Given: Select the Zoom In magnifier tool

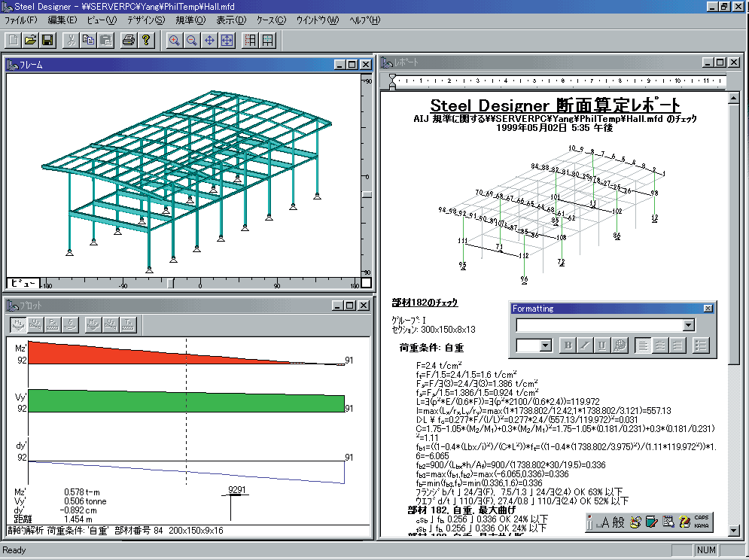Looking at the screenshot, I should 175,40.
